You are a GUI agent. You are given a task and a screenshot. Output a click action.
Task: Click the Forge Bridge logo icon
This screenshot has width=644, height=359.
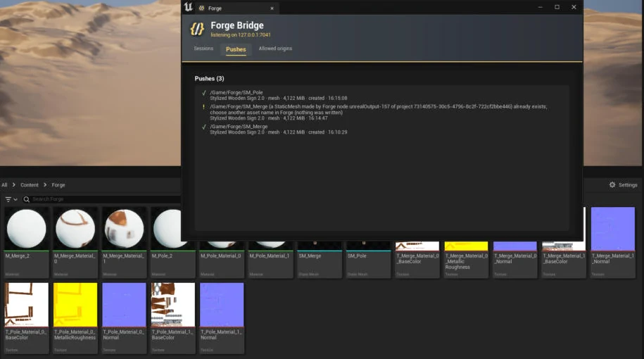197,29
